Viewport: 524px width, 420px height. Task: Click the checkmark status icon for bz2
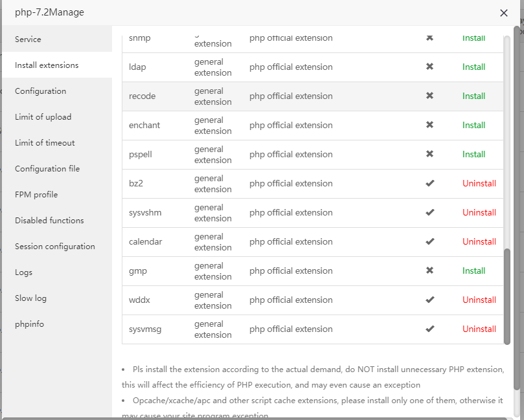coord(429,183)
